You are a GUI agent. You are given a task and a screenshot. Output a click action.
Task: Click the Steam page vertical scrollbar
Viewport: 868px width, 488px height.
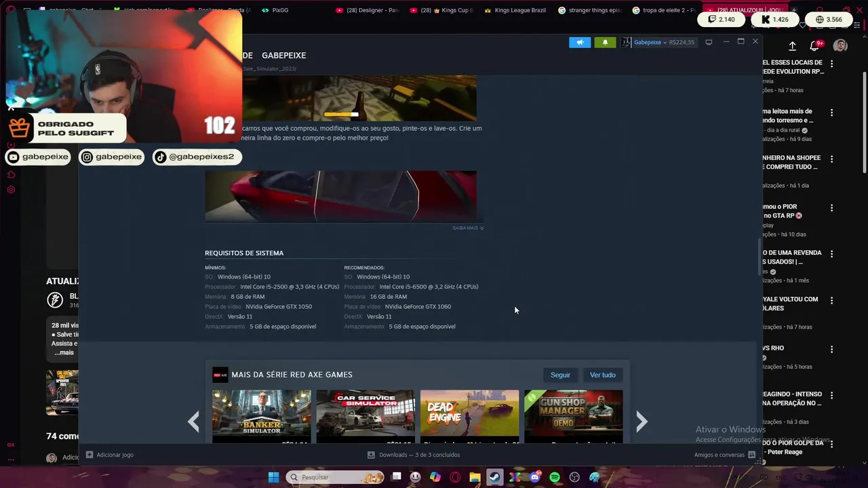[x=759, y=258]
